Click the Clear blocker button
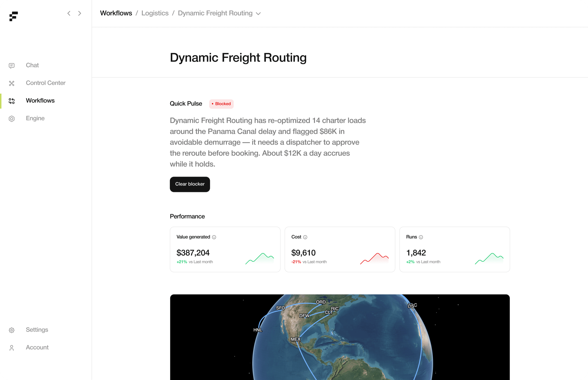Screen dimensions: 588x380 (x=190, y=184)
